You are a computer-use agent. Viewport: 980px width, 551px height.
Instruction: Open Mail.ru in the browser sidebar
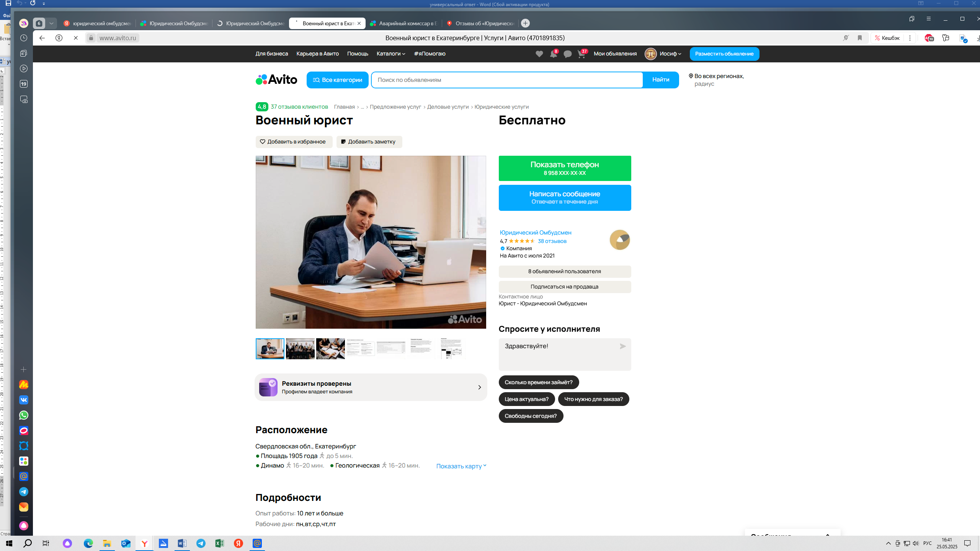click(x=24, y=476)
